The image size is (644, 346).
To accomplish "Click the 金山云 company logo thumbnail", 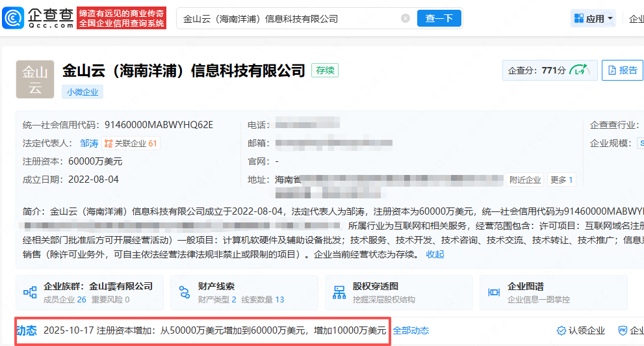I will [x=35, y=79].
